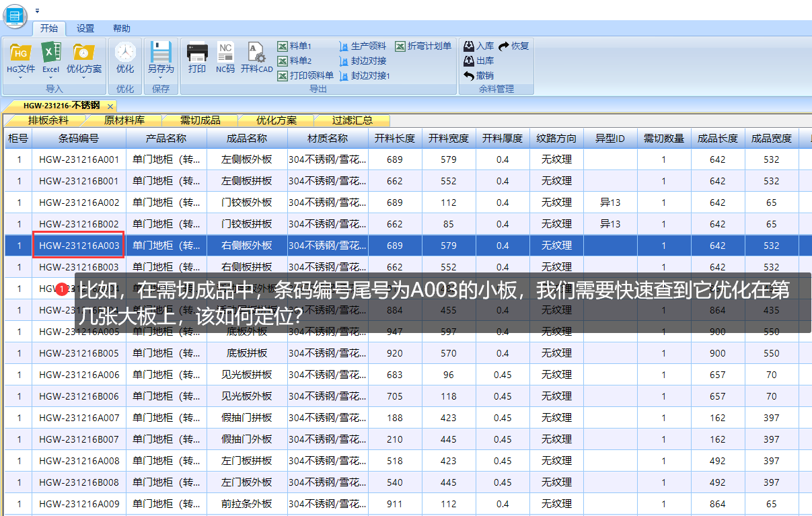Screen dimensions: 812x516
Task: Click the 开料长度 column header
Action: (395, 138)
